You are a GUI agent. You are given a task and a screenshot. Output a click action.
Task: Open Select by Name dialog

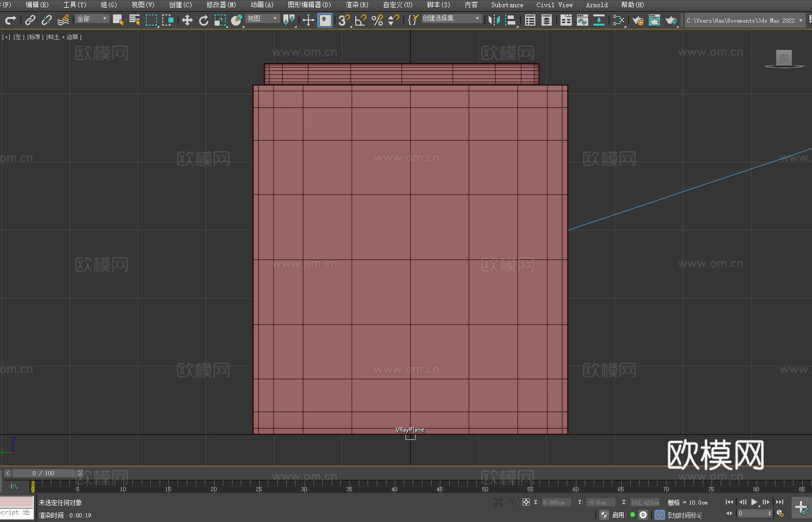pyautogui.click(x=134, y=20)
